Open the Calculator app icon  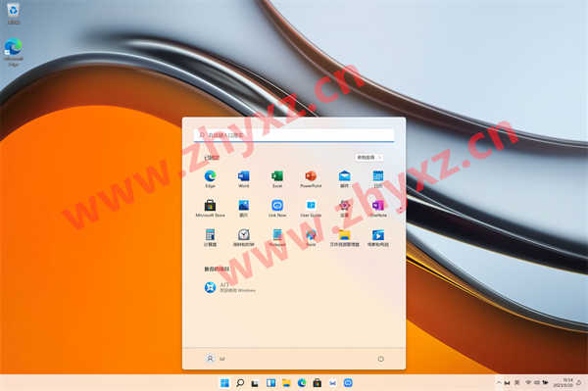tap(210, 238)
